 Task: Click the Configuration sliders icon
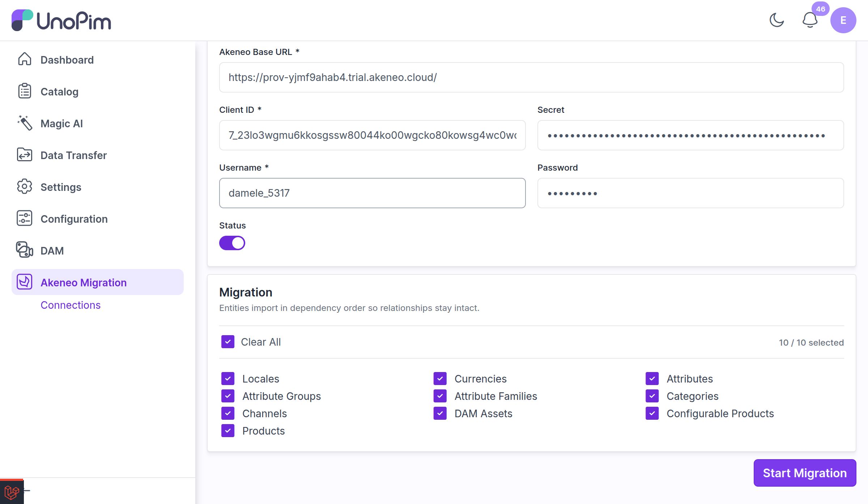tap(25, 219)
